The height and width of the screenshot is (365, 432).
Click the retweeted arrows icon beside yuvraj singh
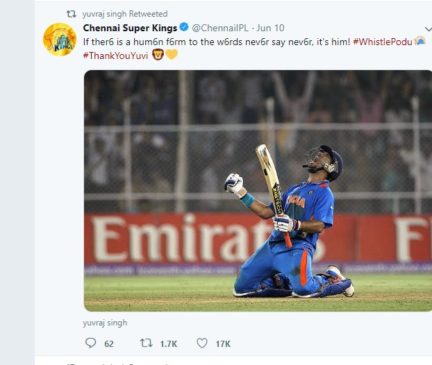click(71, 14)
